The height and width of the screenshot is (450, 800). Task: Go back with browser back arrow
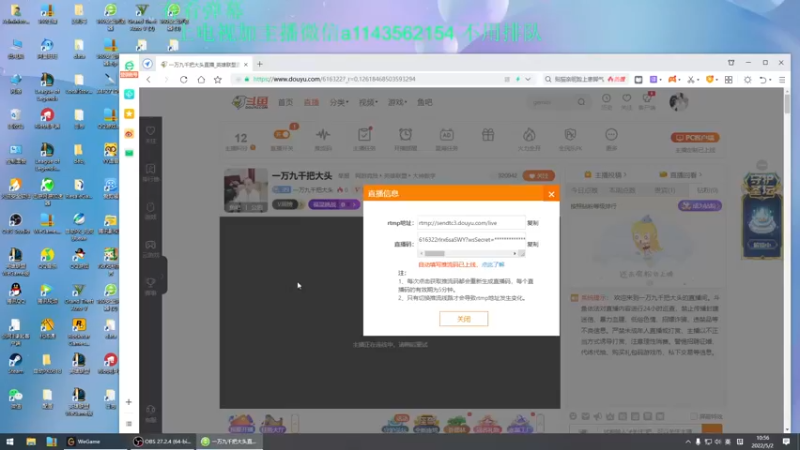(x=148, y=80)
